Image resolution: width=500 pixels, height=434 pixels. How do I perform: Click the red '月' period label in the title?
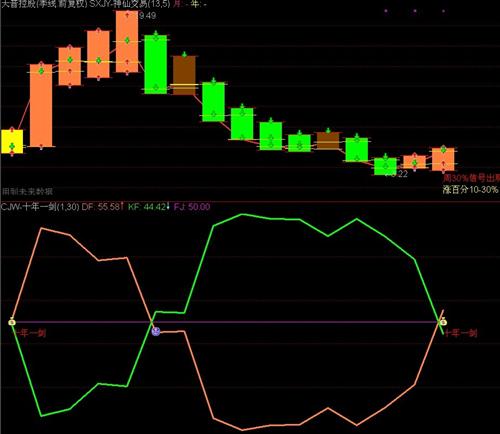point(178,4)
